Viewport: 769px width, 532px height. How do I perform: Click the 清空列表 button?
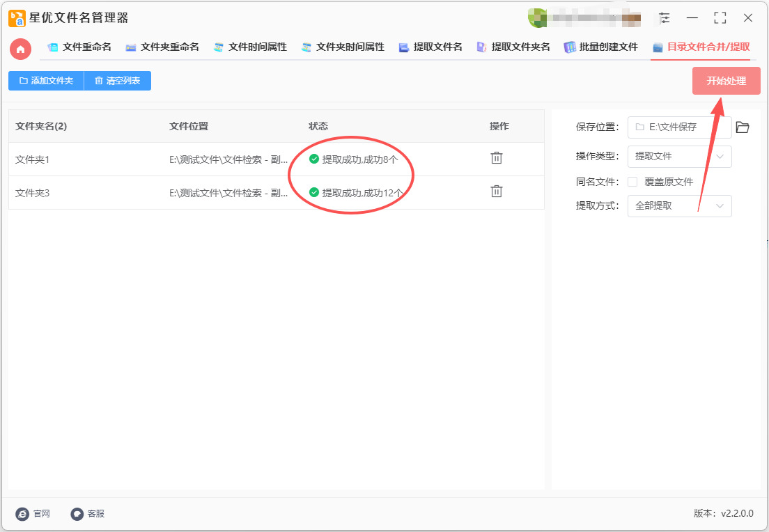(118, 81)
